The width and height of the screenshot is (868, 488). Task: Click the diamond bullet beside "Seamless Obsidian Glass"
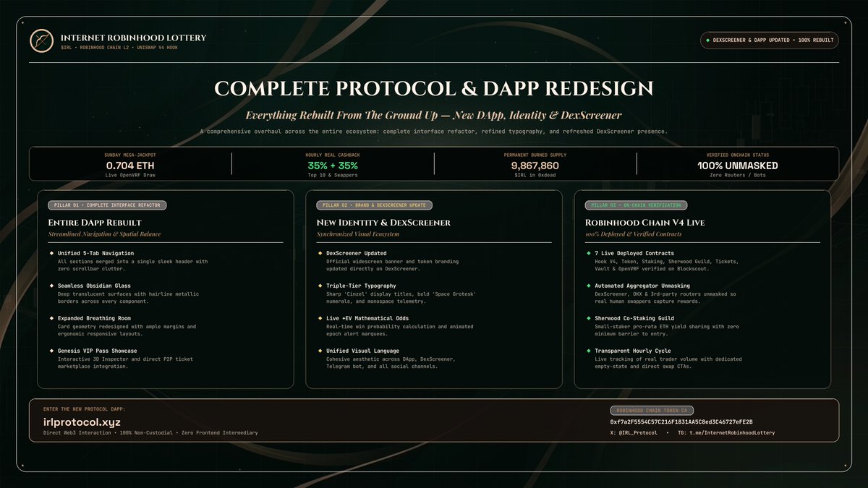tap(51, 286)
